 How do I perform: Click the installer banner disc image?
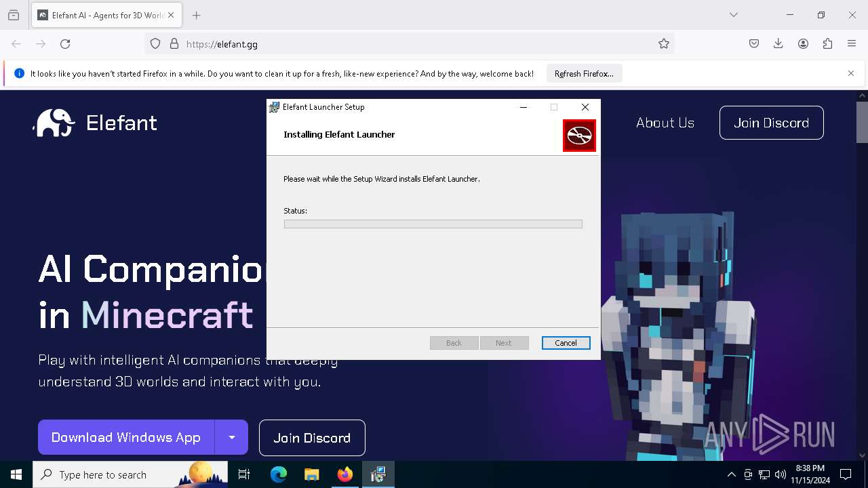point(579,136)
